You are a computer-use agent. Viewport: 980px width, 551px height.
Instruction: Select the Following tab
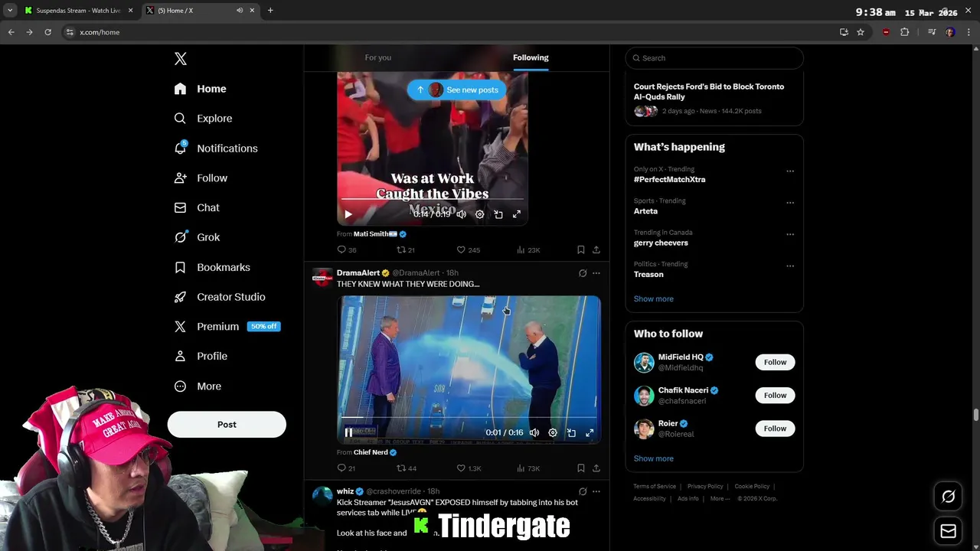pos(531,57)
